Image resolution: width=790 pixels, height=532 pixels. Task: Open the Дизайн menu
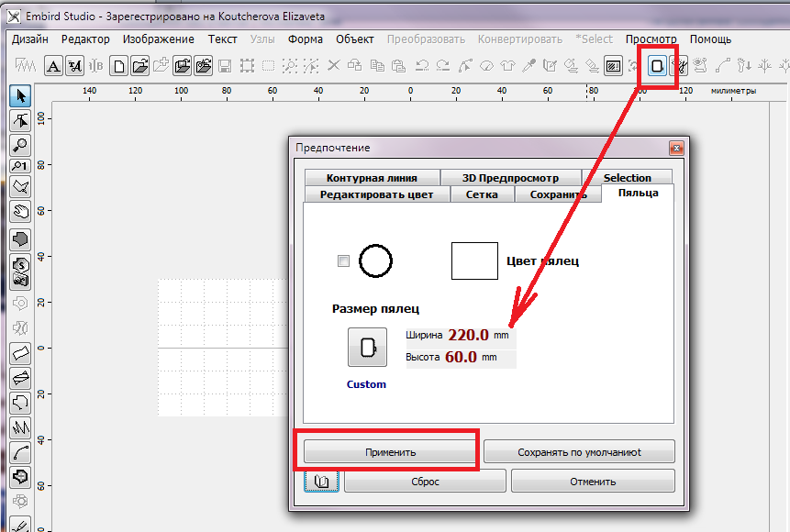coord(31,39)
